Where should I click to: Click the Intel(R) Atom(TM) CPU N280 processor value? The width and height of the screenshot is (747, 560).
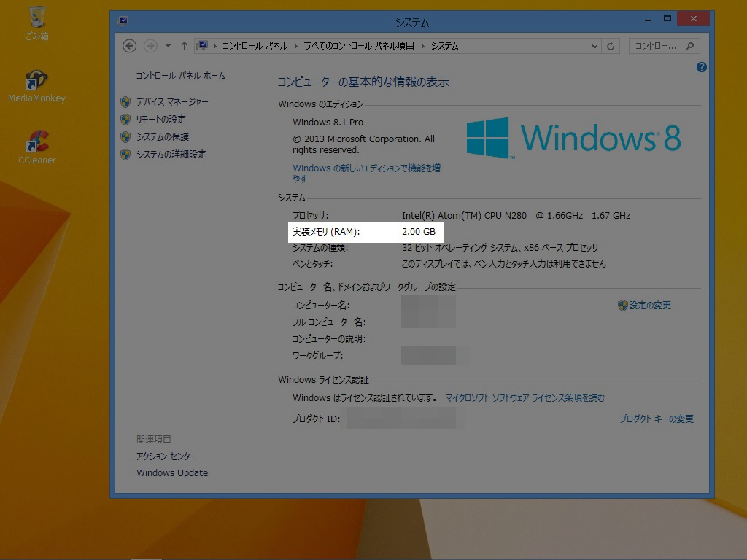pos(516,216)
